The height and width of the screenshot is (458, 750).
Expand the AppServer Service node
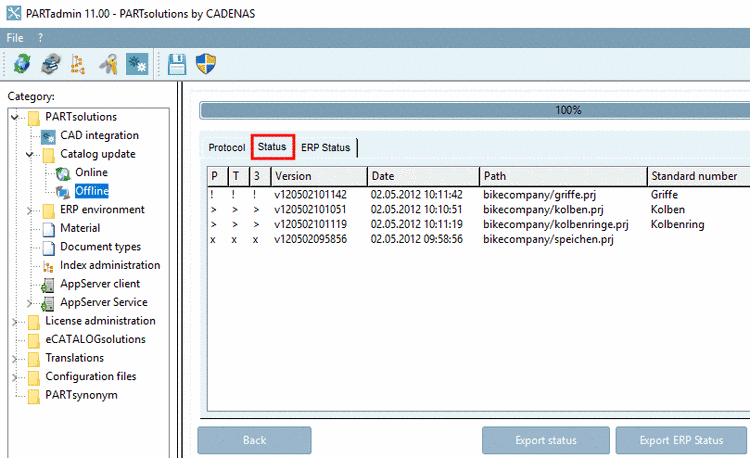[30, 303]
